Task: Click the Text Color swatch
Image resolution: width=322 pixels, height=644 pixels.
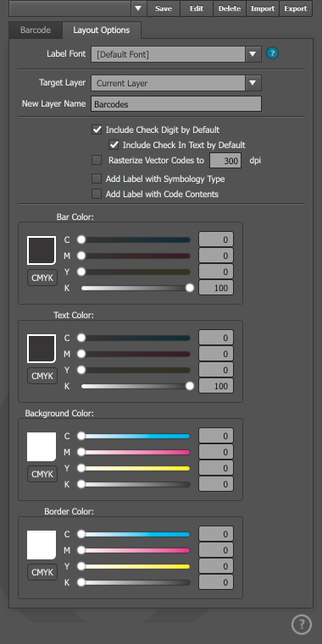Action: pyautogui.click(x=42, y=349)
